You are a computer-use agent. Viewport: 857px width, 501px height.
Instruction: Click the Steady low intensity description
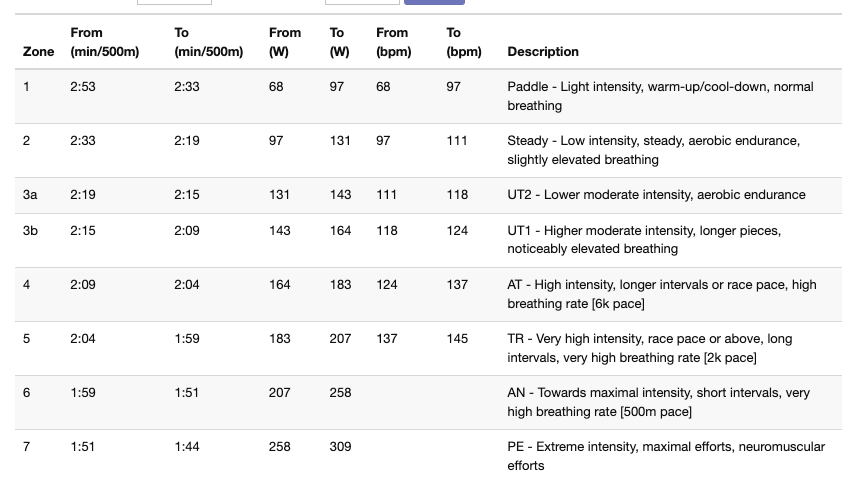pos(654,150)
